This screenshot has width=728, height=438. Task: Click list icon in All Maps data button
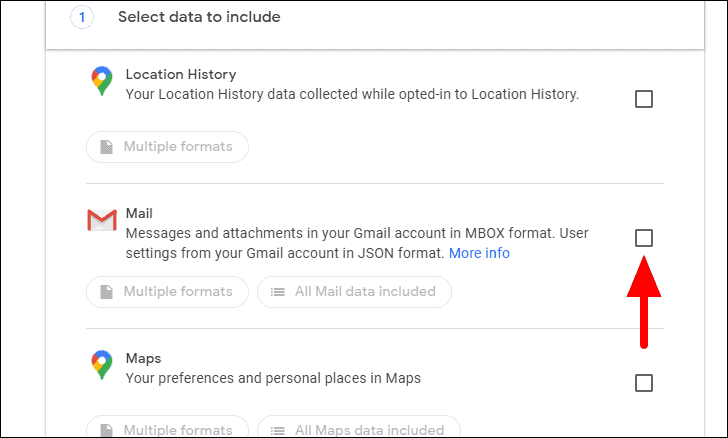point(277,430)
